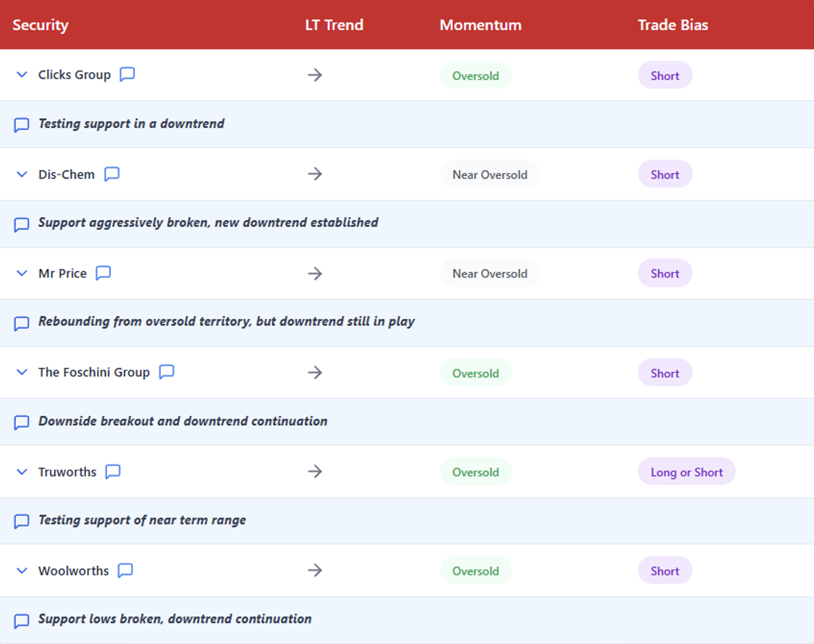Screen dimensions: 814x644
Task: Open comment icon next to The Foschini Group
Action: point(166,372)
